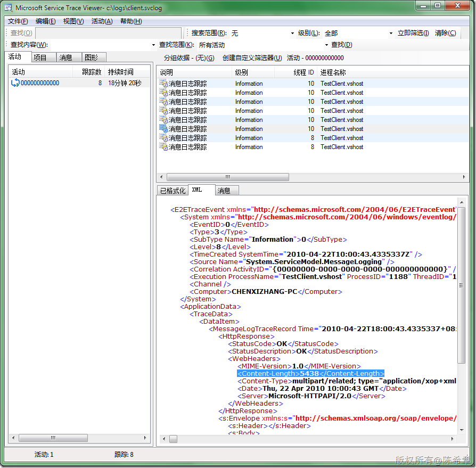
Task: Click the 查找(O) search input field
Action: tap(109, 33)
